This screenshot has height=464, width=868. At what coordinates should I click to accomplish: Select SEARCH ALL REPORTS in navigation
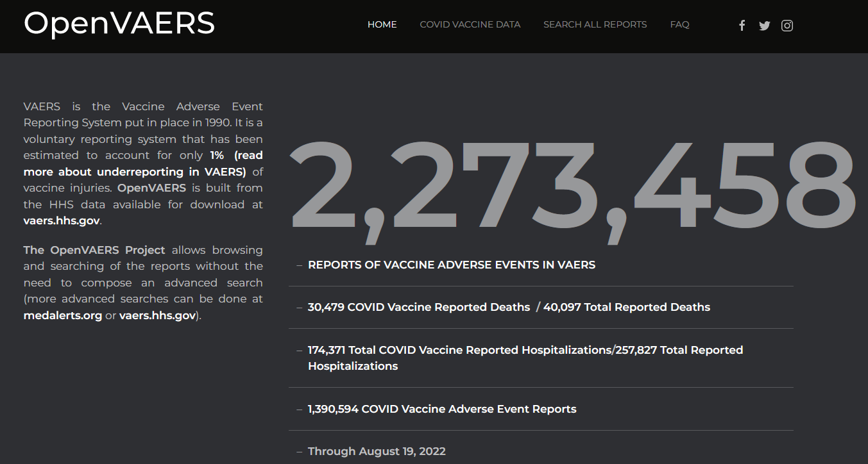[x=595, y=24]
